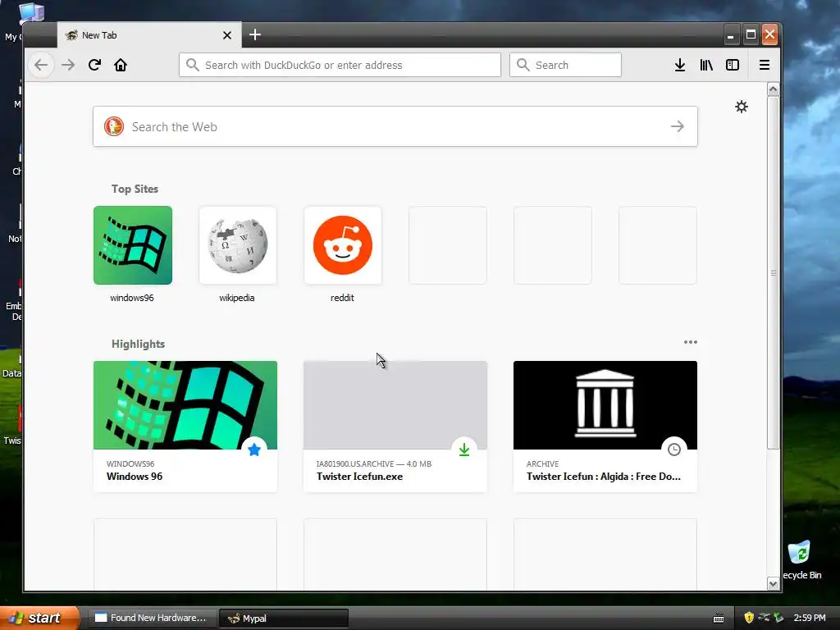Click the green download badge on Twister Icefun.exe

click(464, 450)
